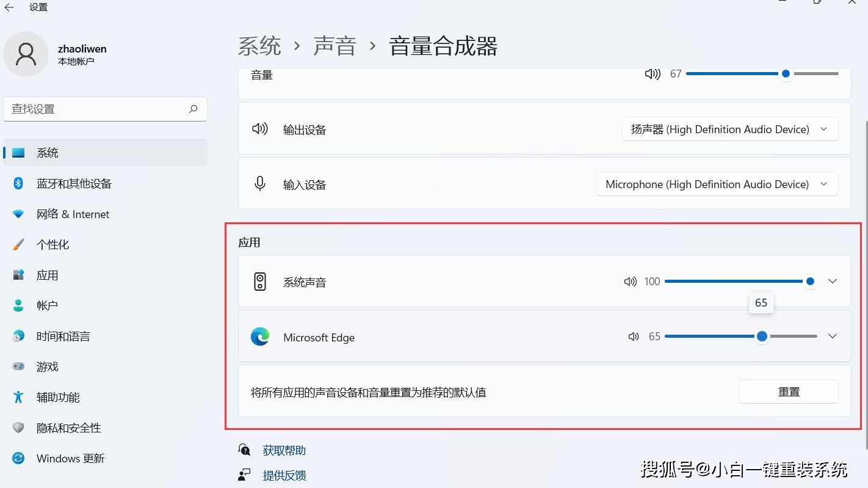Mute the master 音量 speaker icon
Screen dimensions: 868x488
[x=653, y=74]
